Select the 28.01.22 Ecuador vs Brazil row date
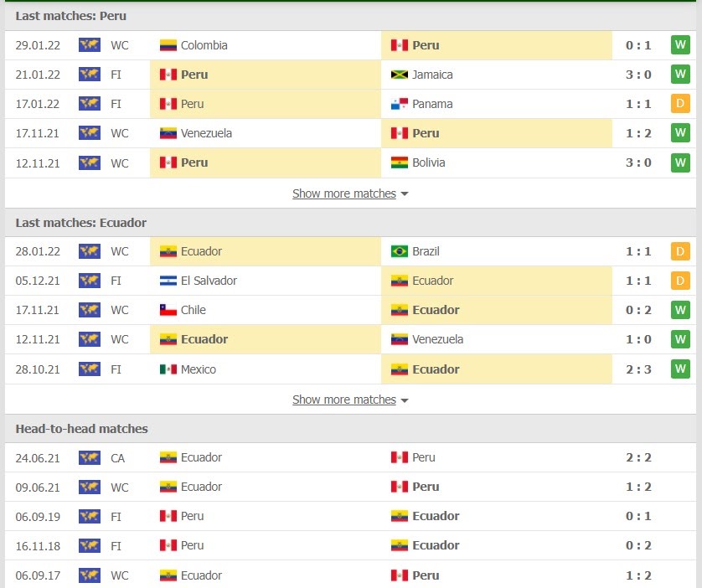 click(x=36, y=251)
